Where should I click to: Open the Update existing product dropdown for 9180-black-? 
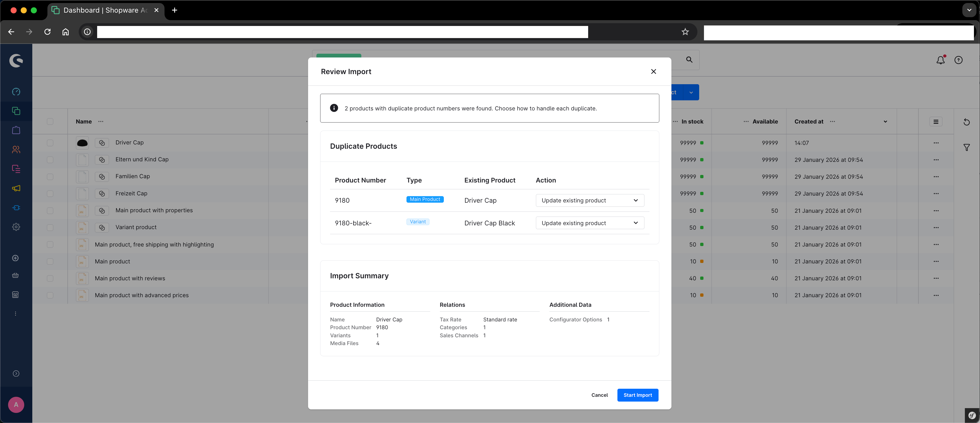click(x=590, y=223)
